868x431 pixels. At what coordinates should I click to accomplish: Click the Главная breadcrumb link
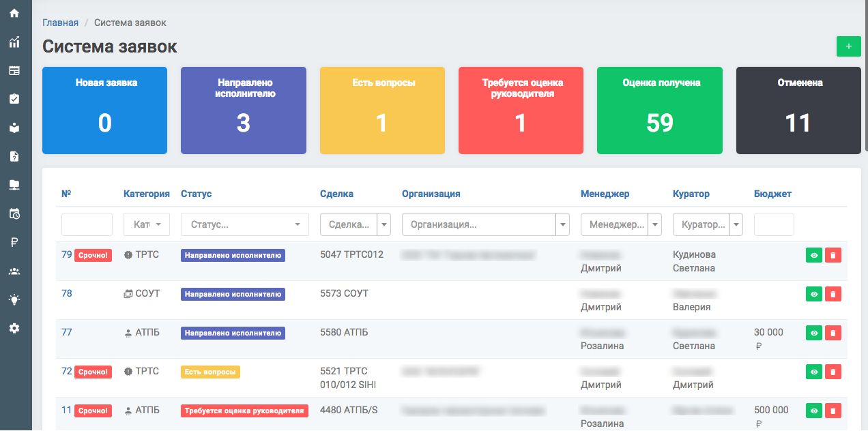[x=60, y=23]
